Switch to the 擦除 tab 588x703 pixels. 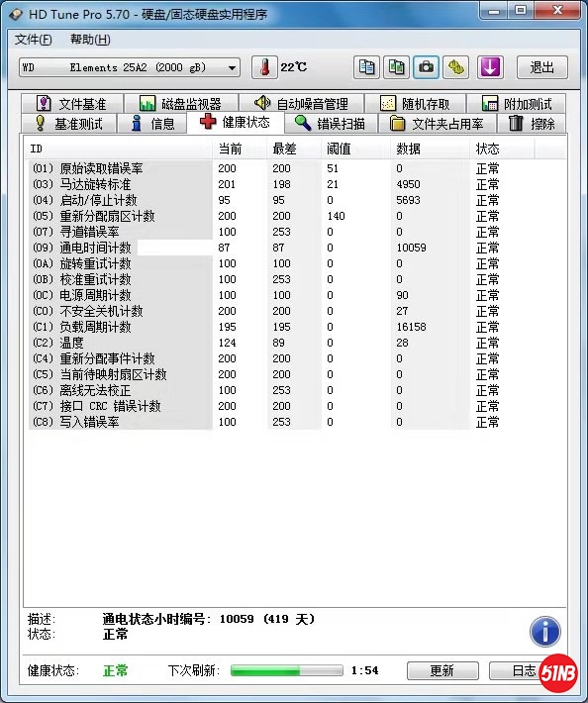(x=532, y=124)
